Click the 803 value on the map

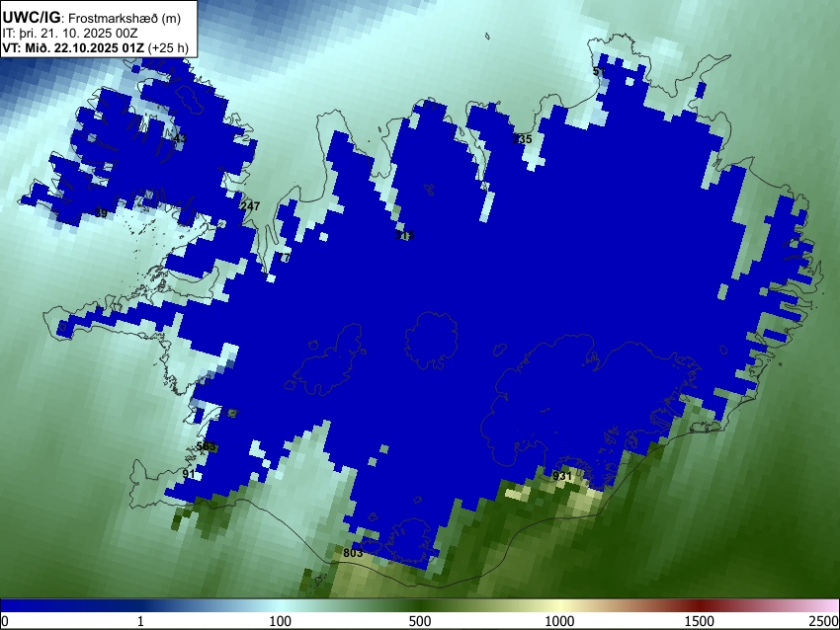[353, 553]
